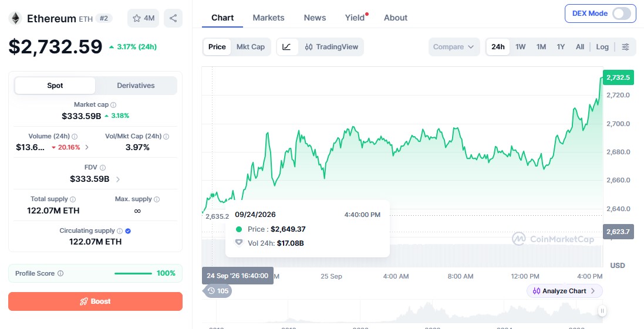Click the Profile Score info icon
Screen dimensions: 644x329
pyautogui.click(x=60, y=273)
